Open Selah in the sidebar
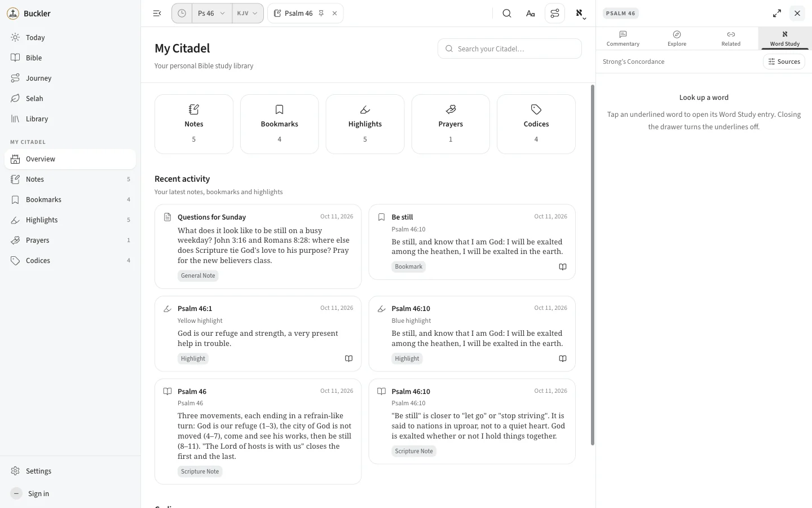812x508 pixels. [70, 99]
